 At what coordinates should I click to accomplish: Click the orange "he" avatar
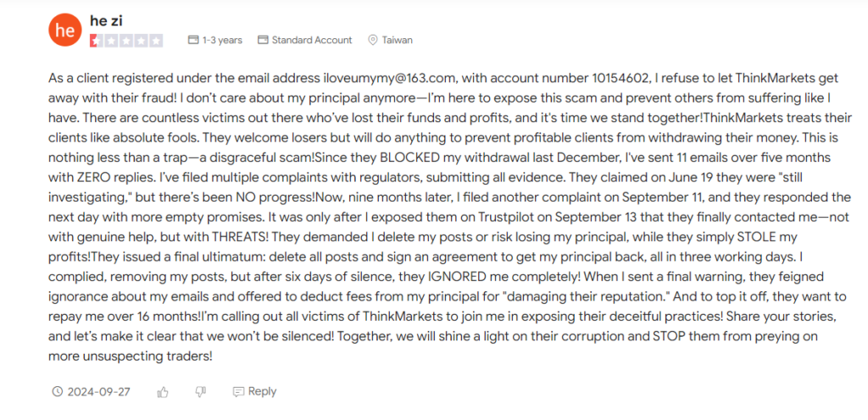(65, 30)
